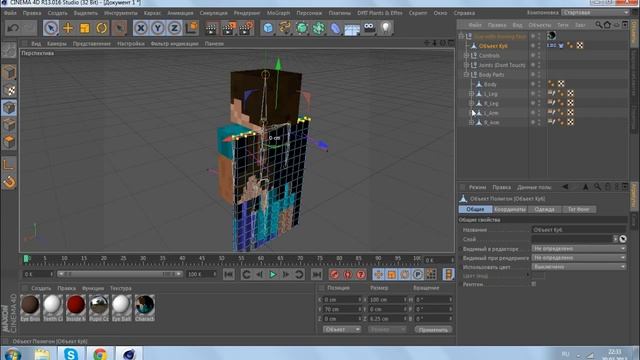Add a cube primitive object
The width and height of the screenshot is (640, 360).
(268, 28)
